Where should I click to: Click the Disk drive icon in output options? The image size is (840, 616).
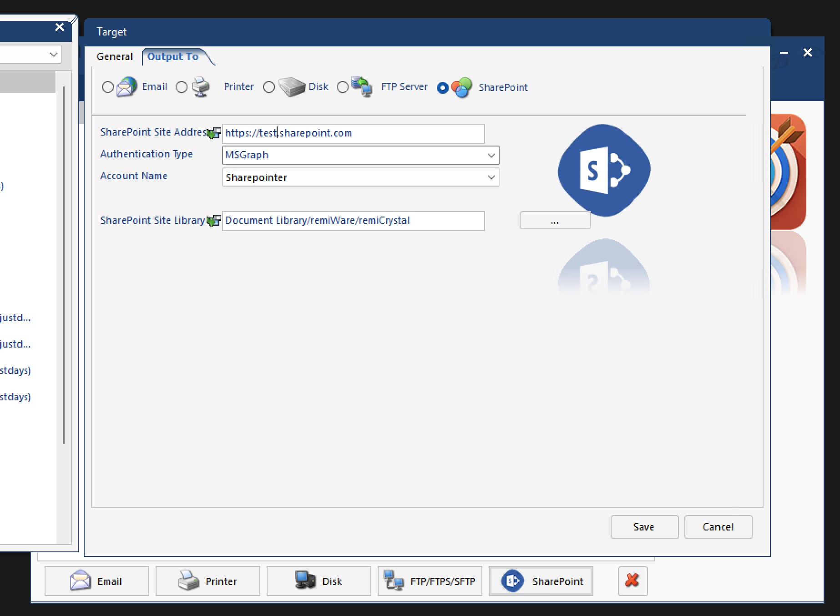coord(292,87)
